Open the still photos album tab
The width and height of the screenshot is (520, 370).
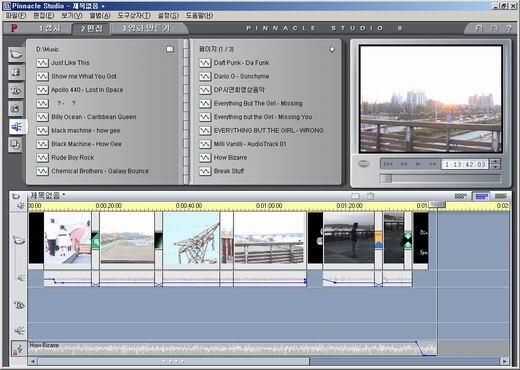pyautogui.click(x=16, y=108)
